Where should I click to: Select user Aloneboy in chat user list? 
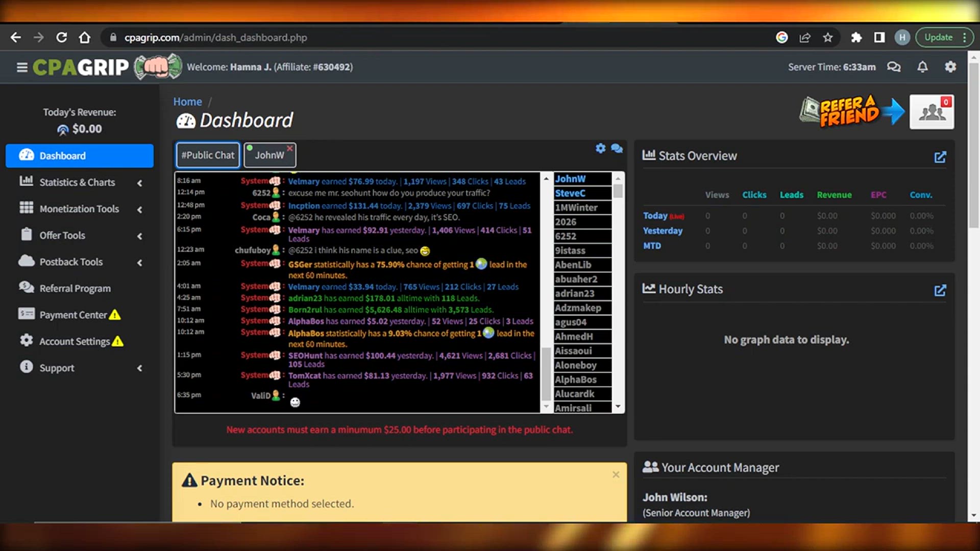[x=582, y=365]
